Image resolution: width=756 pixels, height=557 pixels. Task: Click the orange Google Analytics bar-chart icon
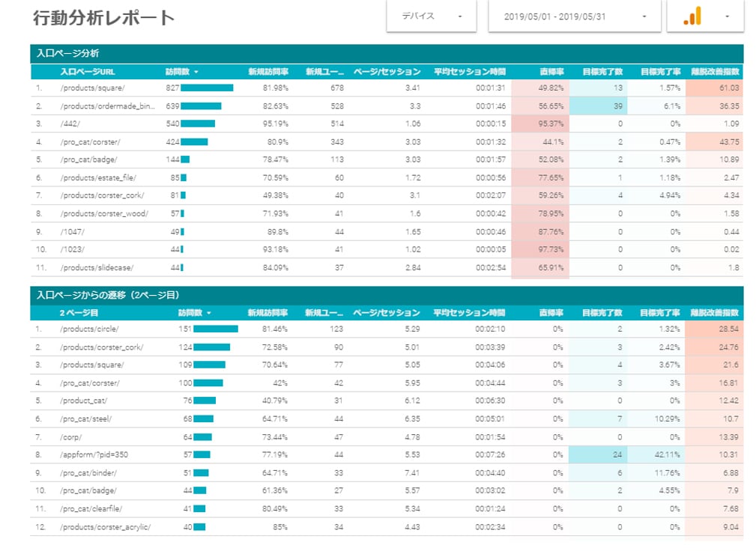pos(692,16)
